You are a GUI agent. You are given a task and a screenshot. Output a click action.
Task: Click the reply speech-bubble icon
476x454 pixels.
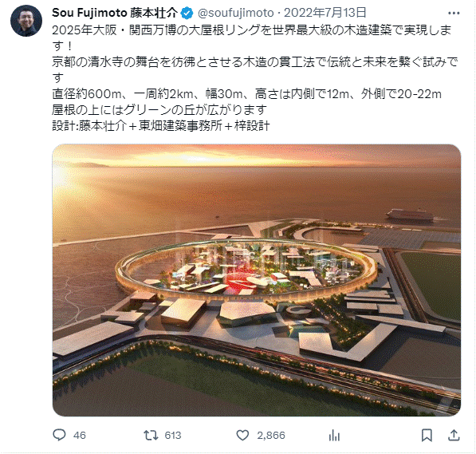59,435
